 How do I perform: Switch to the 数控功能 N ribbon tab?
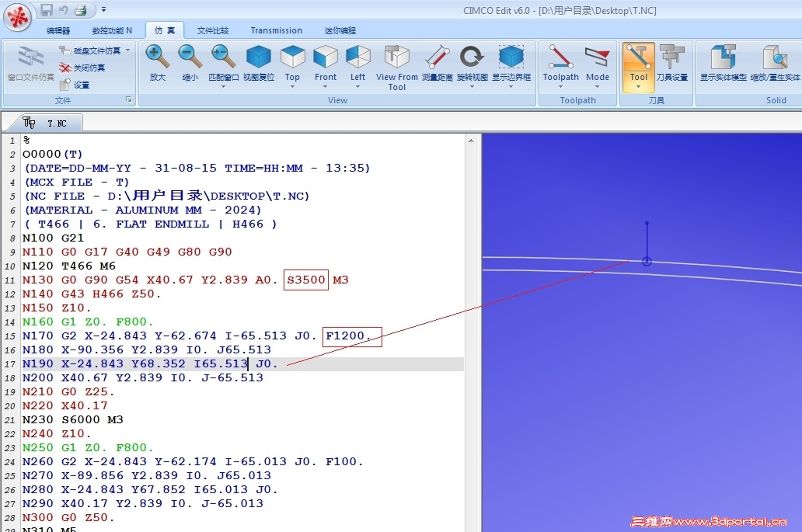click(x=112, y=30)
